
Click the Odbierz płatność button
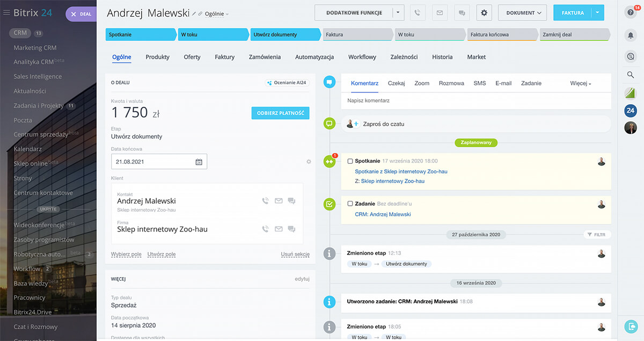click(280, 113)
